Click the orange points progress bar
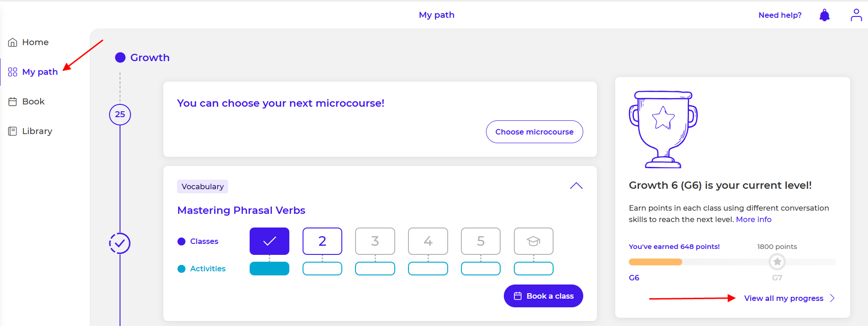 [655, 262]
